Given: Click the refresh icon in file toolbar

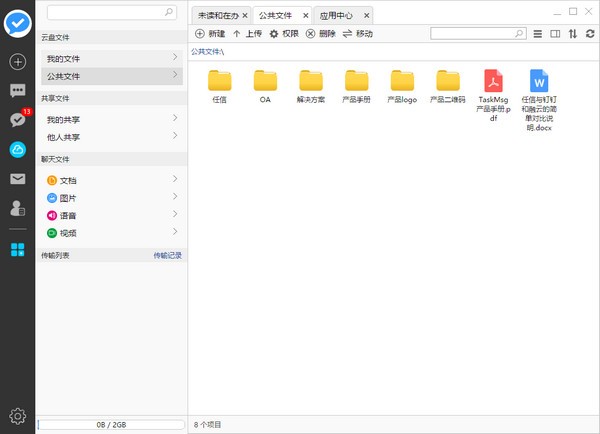Looking at the screenshot, I should coord(589,34).
